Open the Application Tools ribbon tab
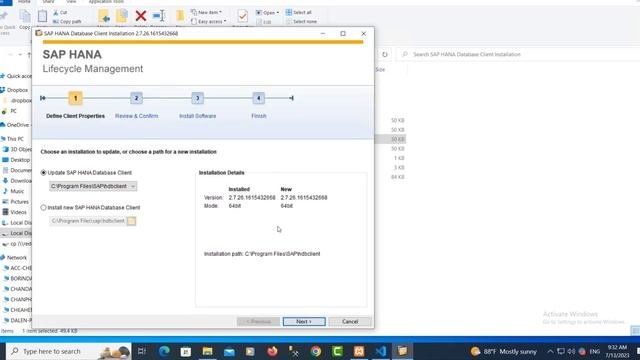640x360 pixels. point(106,2)
